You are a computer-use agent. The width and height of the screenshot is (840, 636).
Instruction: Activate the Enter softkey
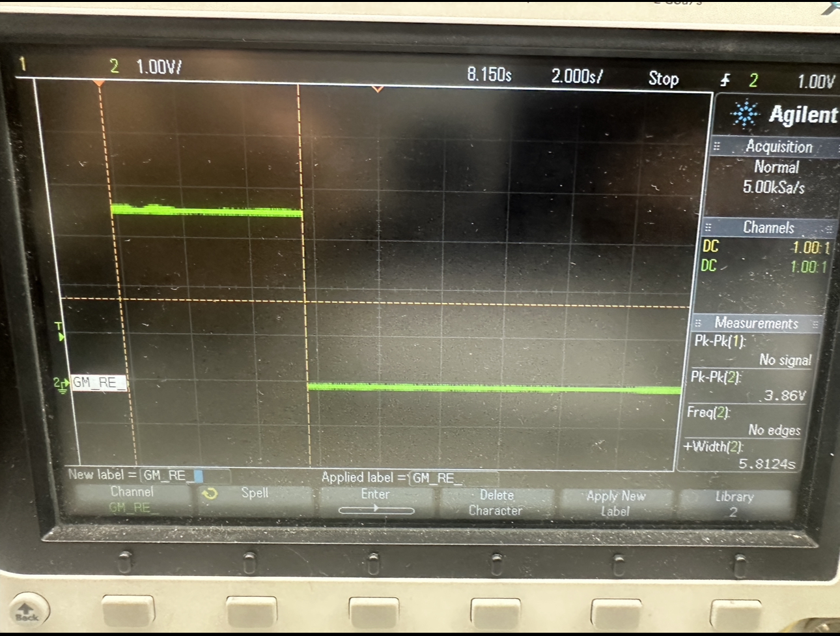(376, 501)
